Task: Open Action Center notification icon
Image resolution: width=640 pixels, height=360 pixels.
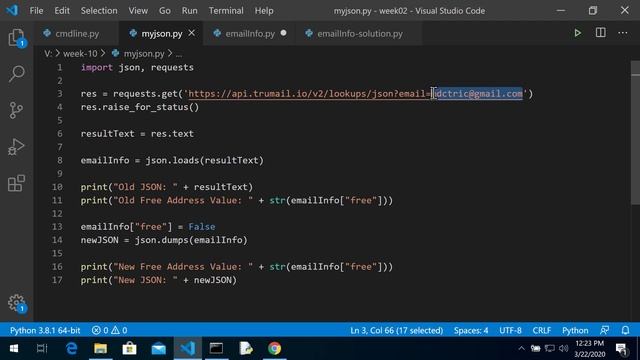Action: [621, 349]
